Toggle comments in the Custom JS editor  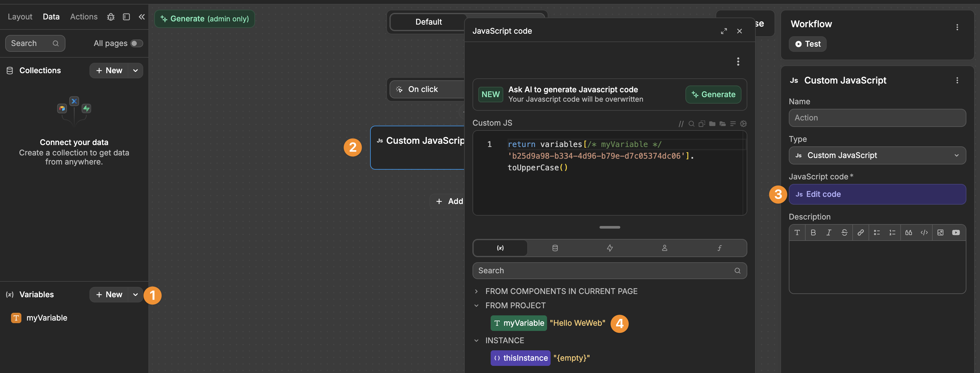coord(681,124)
